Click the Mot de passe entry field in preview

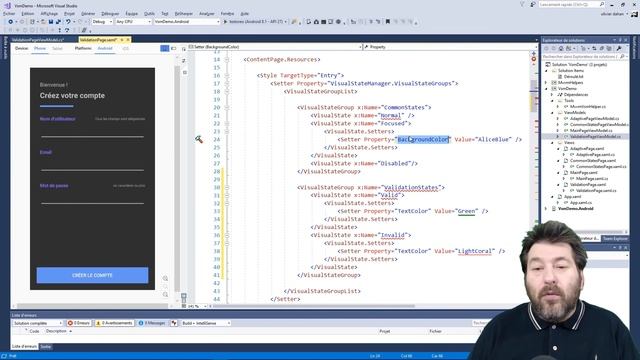click(92, 199)
